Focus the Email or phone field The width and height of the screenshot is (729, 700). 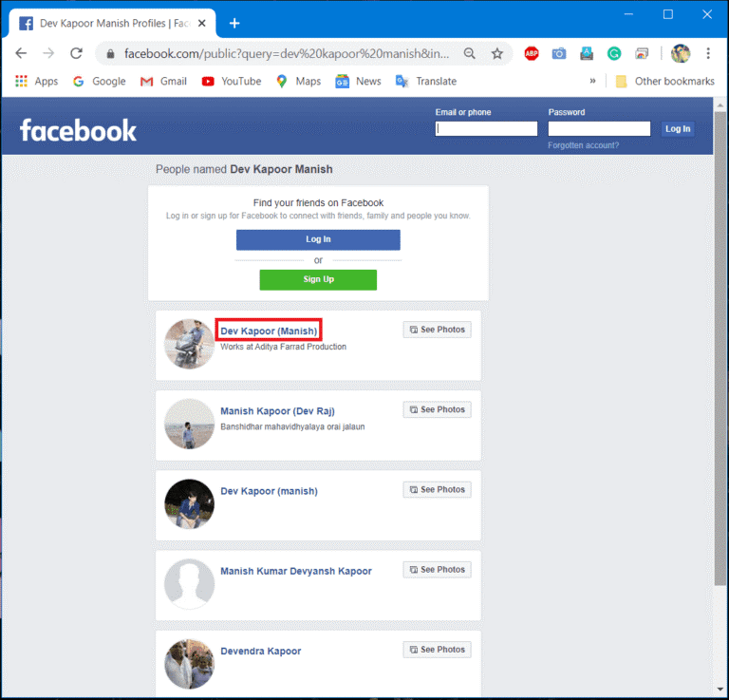coord(486,129)
